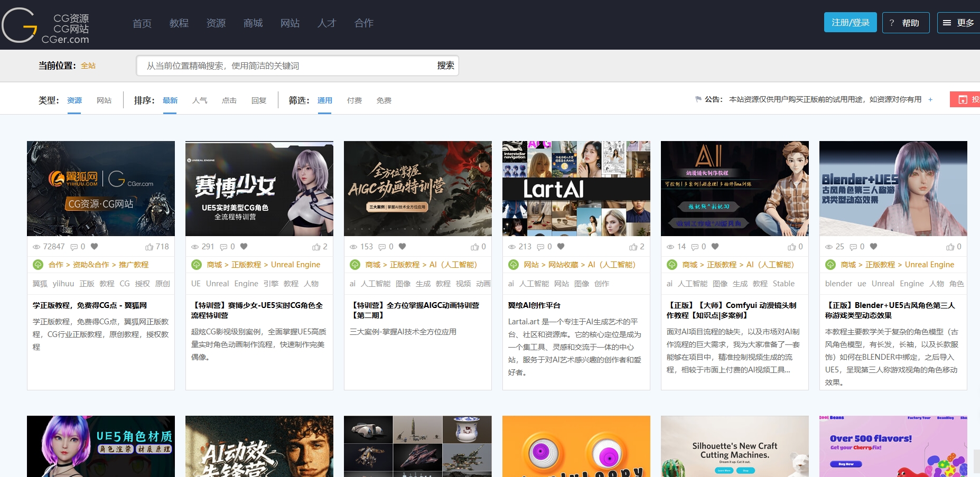Switch 类型 filter to 网站
The height and width of the screenshot is (477, 980).
104,100
